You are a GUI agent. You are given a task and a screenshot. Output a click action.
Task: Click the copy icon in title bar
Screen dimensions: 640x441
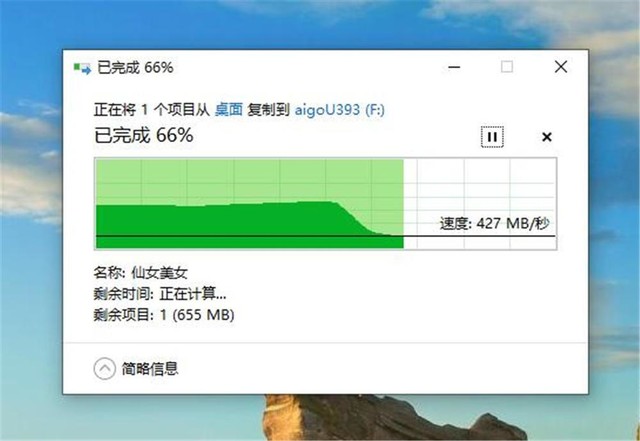tap(82, 68)
